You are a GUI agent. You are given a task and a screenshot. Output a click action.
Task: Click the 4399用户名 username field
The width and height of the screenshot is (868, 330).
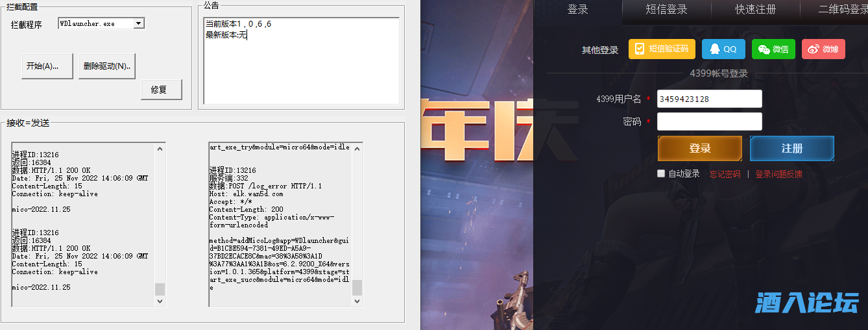click(x=709, y=99)
